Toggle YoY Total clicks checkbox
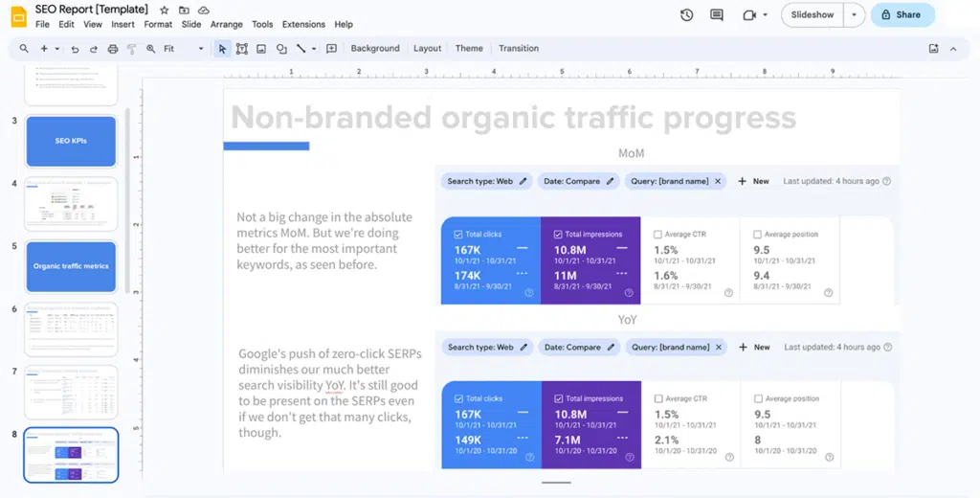This screenshot has height=498, width=980. 459,398
